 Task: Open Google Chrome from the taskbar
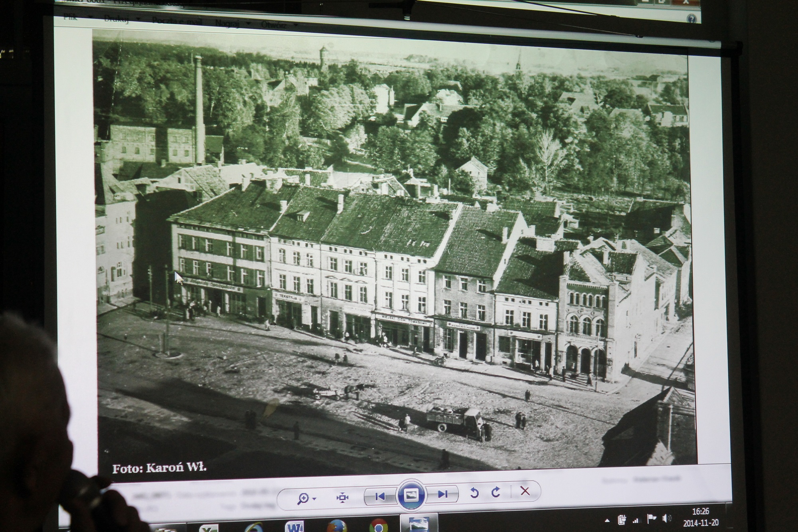click(x=378, y=525)
